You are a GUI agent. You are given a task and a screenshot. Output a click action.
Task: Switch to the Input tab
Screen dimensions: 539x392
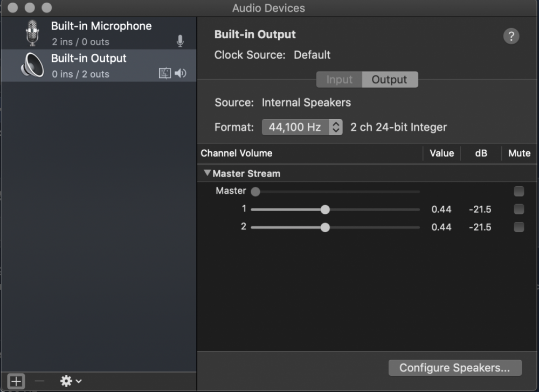point(339,80)
